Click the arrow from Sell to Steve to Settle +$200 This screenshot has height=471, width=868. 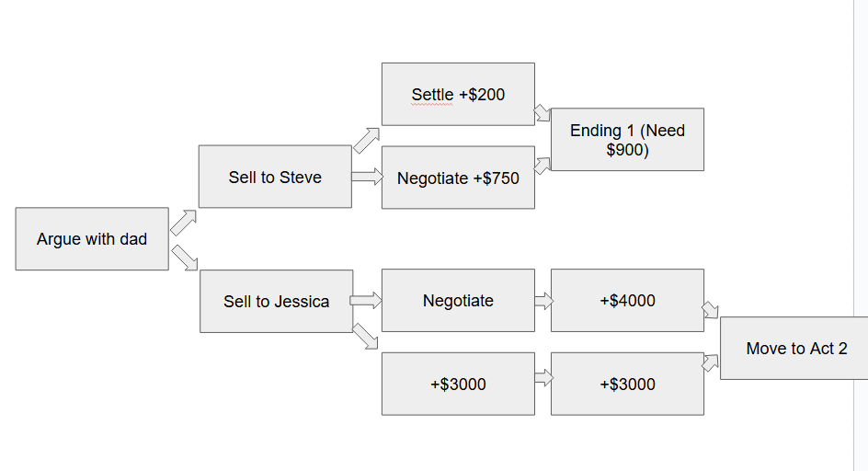click(x=365, y=141)
